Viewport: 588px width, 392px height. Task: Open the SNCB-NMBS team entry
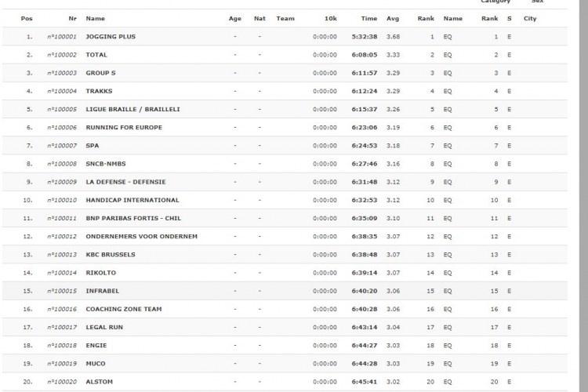pyautogui.click(x=106, y=164)
